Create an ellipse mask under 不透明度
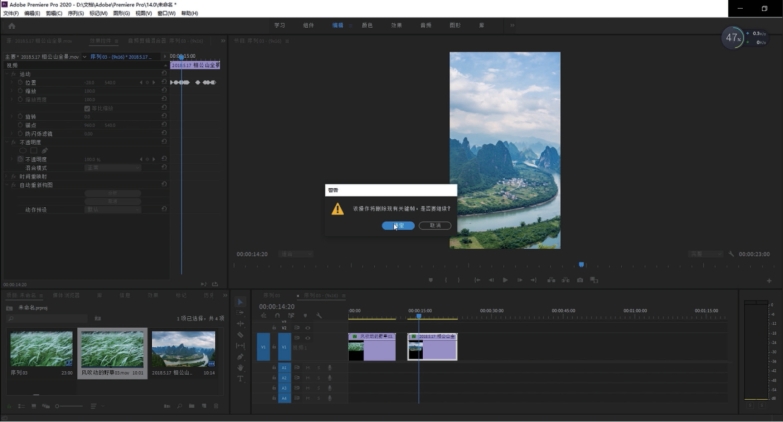Screen dimensions: 783x422 23,150
